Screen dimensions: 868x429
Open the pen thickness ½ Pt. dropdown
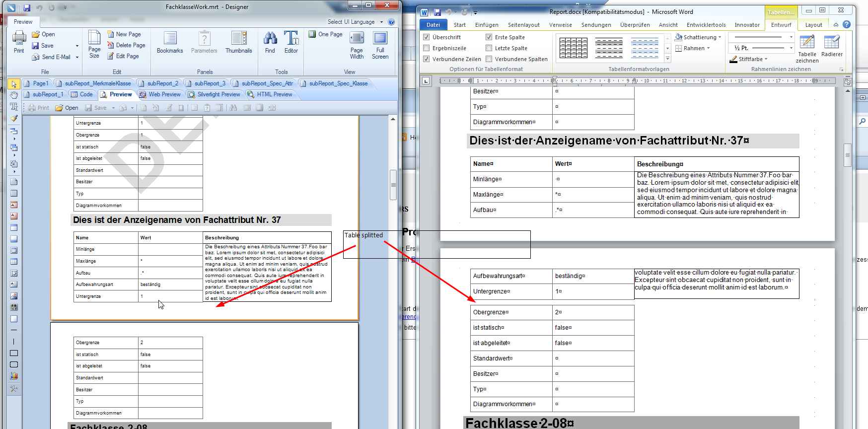[x=791, y=48]
